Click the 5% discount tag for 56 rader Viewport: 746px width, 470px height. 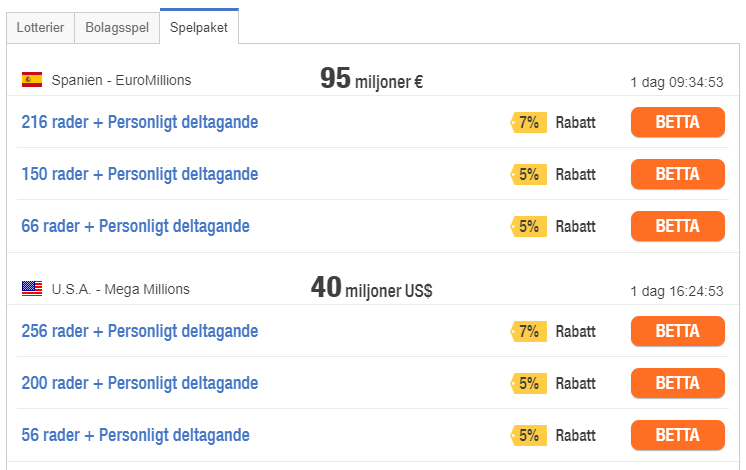529,435
